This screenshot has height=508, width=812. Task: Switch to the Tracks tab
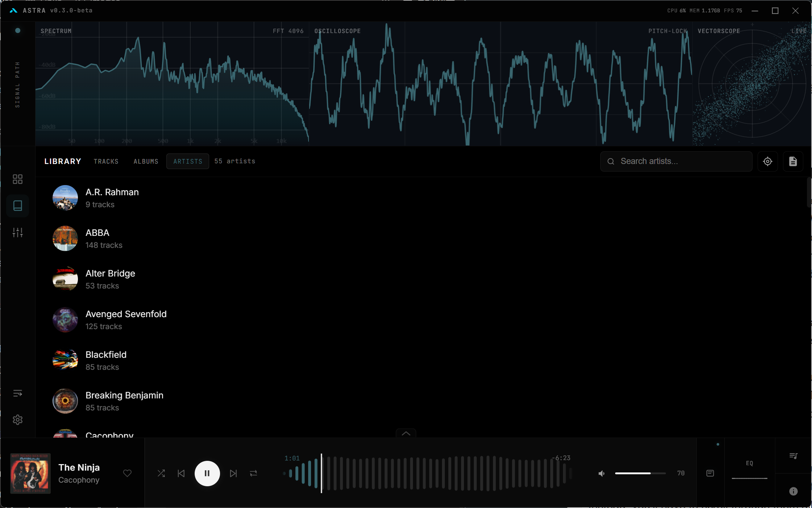(x=106, y=161)
